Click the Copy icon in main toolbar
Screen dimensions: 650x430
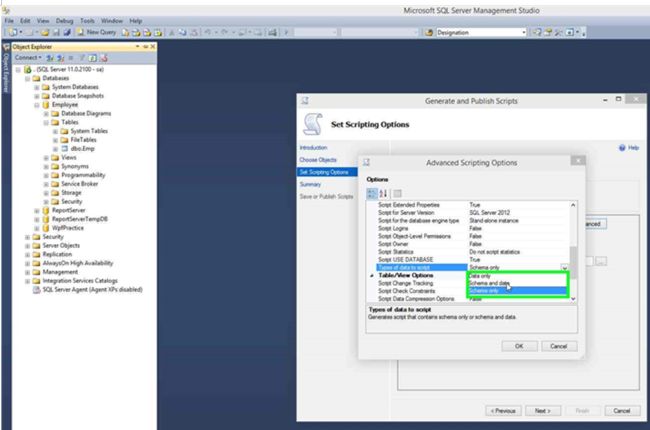[x=182, y=32]
